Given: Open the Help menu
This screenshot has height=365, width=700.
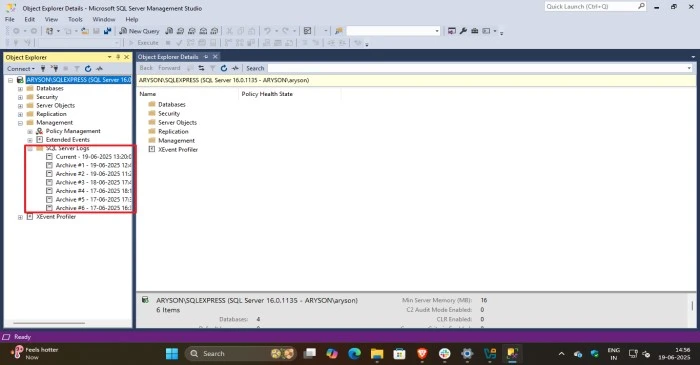Looking at the screenshot, I should click(132, 19).
